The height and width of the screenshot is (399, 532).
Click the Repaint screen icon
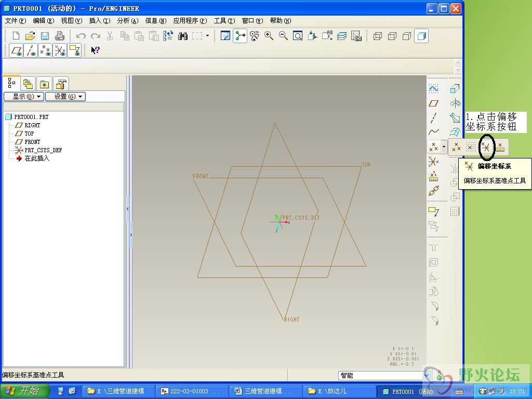click(x=225, y=36)
